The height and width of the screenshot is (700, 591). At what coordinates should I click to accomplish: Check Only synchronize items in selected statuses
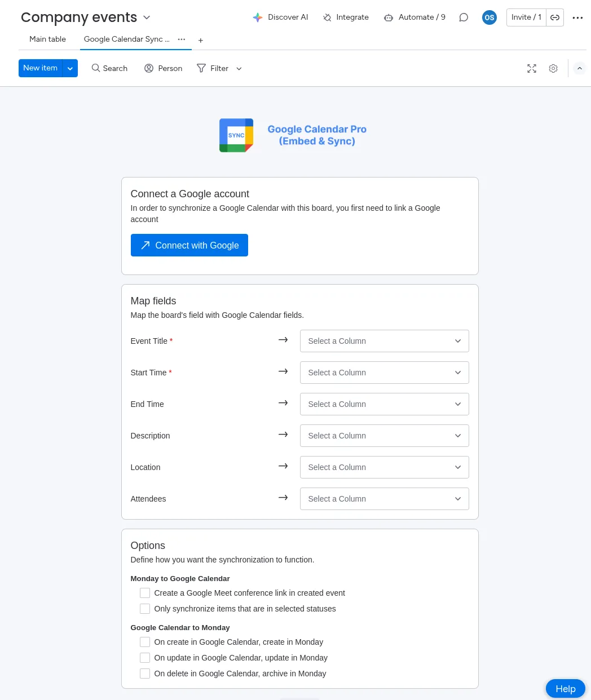[145, 609]
